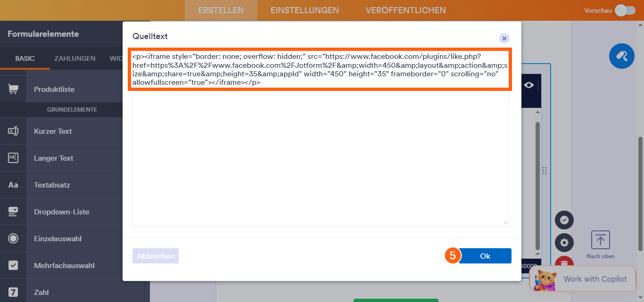Select the Kurzer Text element icon

pyautogui.click(x=13, y=131)
